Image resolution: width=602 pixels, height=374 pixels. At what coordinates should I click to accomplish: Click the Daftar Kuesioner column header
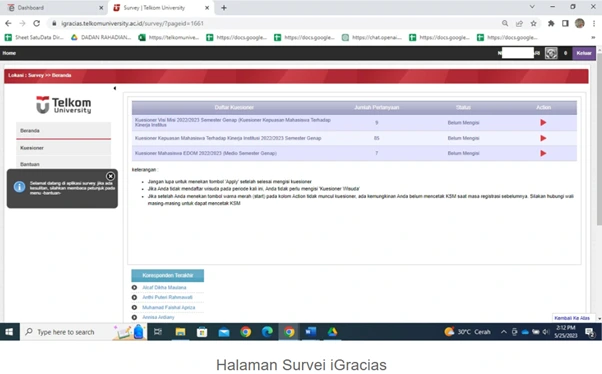pos(234,108)
